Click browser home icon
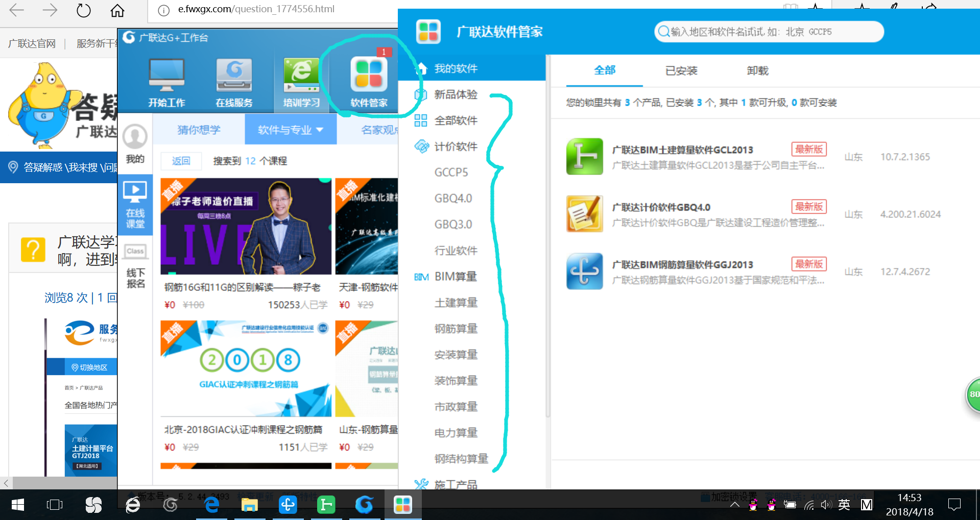This screenshot has height=520, width=980. (x=117, y=10)
